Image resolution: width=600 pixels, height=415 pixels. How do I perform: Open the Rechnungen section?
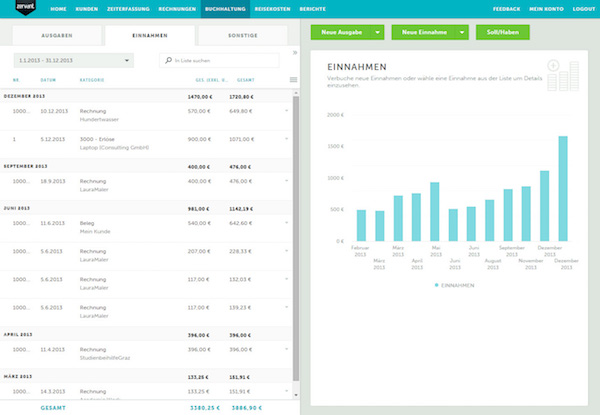click(x=177, y=9)
